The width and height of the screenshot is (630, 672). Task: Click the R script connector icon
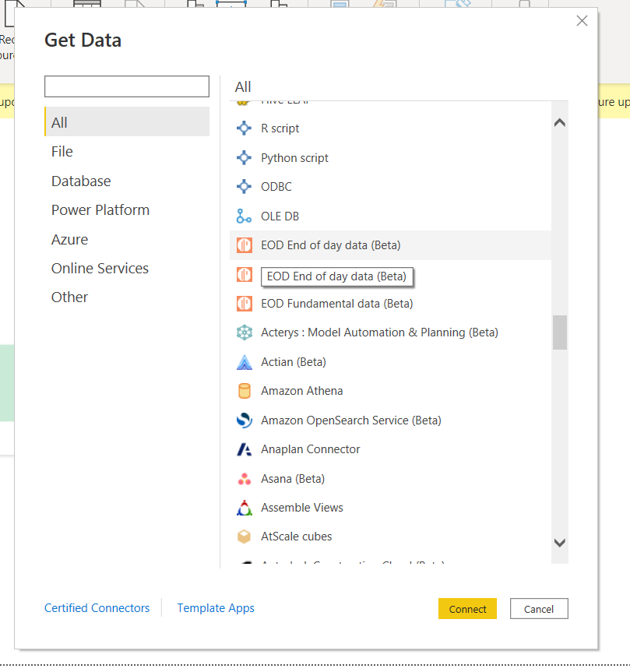click(x=244, y=128)
